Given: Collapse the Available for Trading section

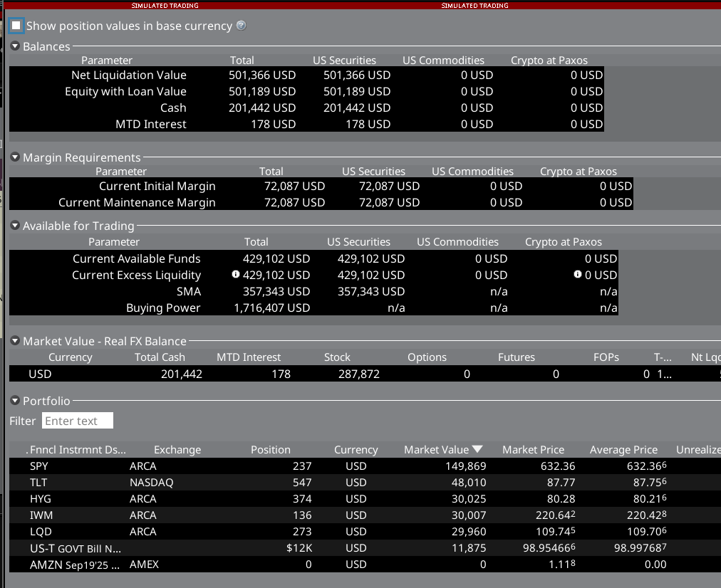Looking at the screenshot, I should coord(15,226).
